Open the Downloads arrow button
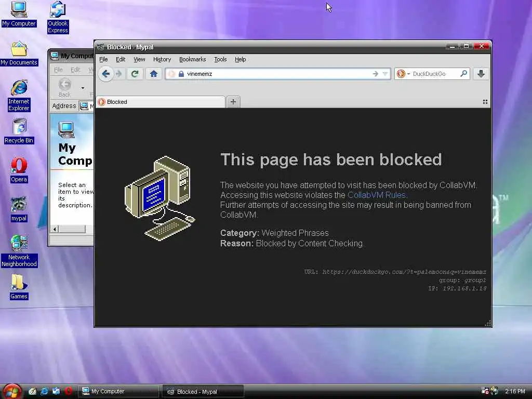 pyautogui.click(x=481, y=74)
